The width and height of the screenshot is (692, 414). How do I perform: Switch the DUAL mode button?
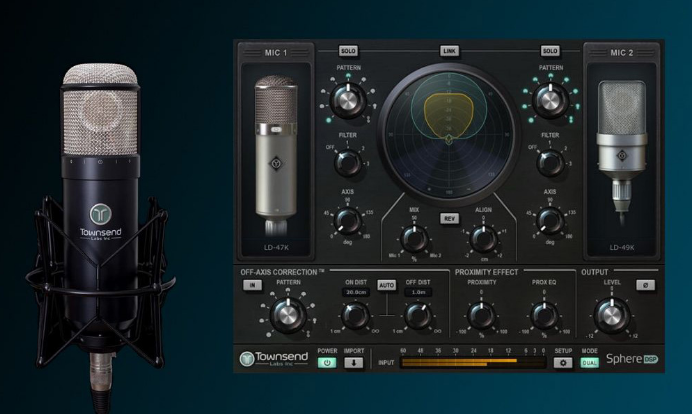(x=589, y=363)
